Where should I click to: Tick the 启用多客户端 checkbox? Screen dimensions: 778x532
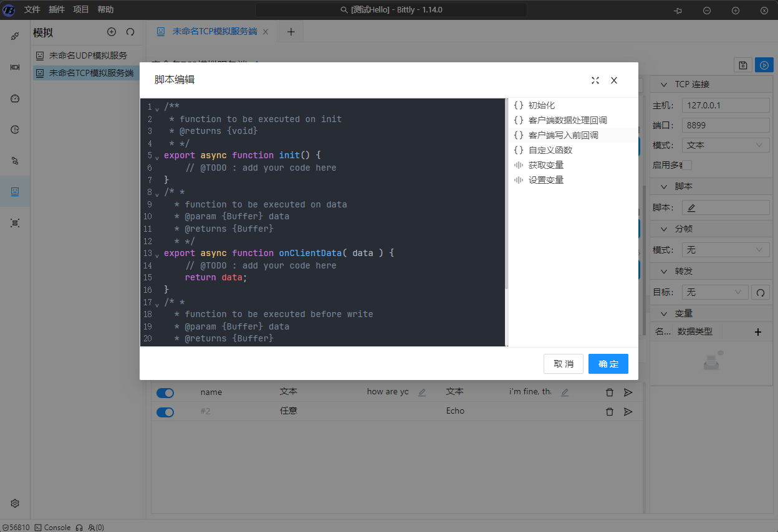(x=687, y=165)
